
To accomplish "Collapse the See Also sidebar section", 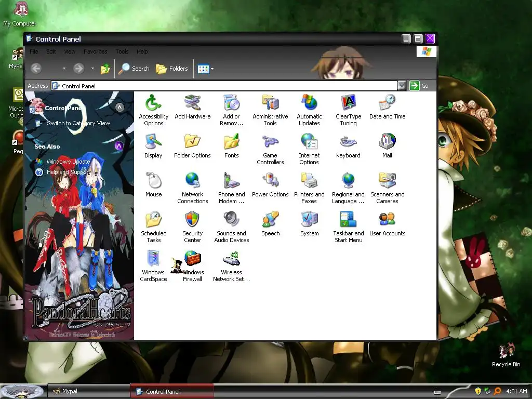I will (x=119, y=146).
